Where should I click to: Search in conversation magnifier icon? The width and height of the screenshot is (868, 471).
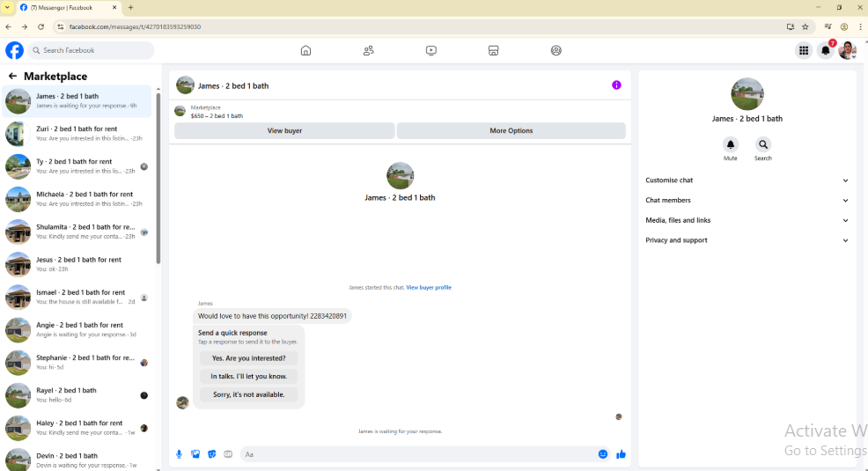(x=763, y=144)
